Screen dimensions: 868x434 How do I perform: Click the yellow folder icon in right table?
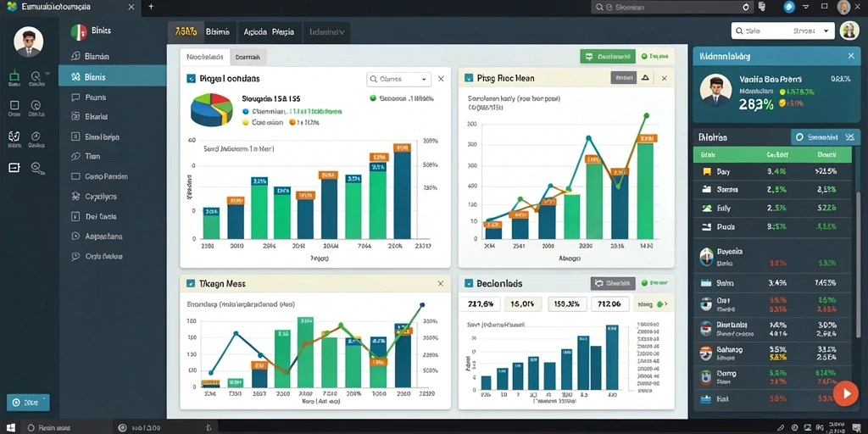click(x=706, y=171)
